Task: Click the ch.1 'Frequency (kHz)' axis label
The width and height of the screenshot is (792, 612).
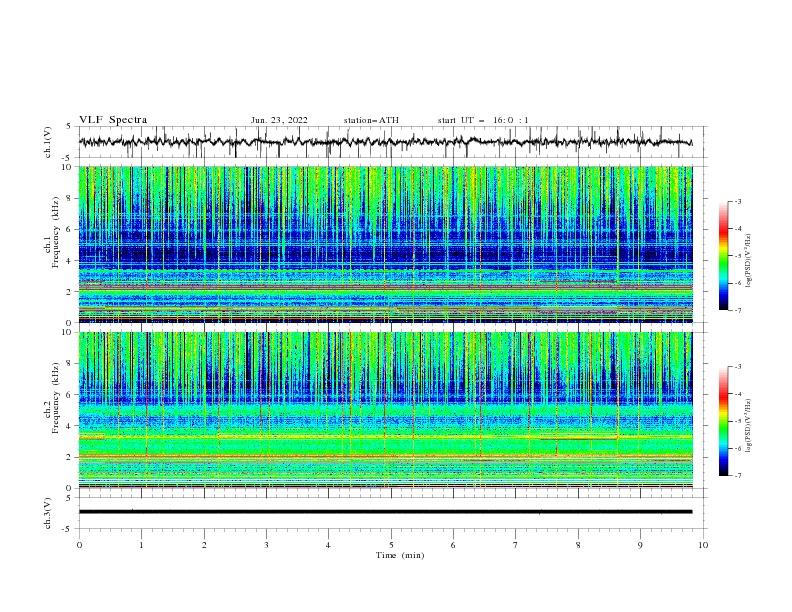Action: coord(55,233)
